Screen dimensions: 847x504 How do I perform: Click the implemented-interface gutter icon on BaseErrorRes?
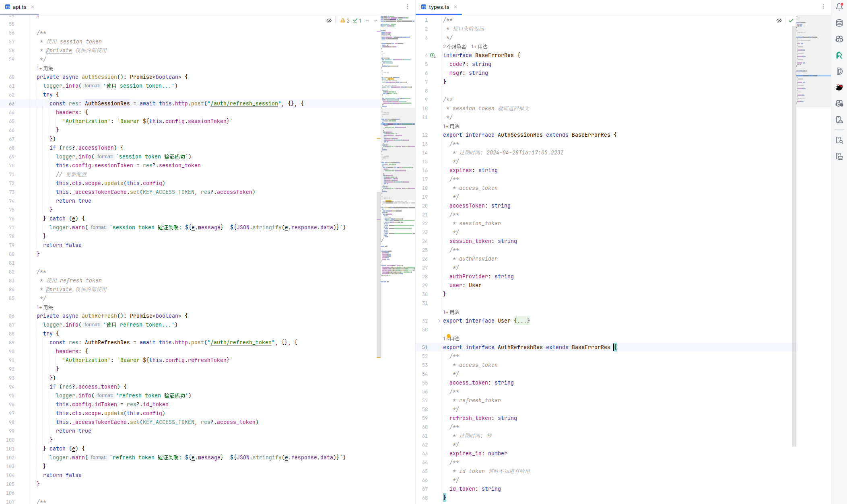coord(433,56)
